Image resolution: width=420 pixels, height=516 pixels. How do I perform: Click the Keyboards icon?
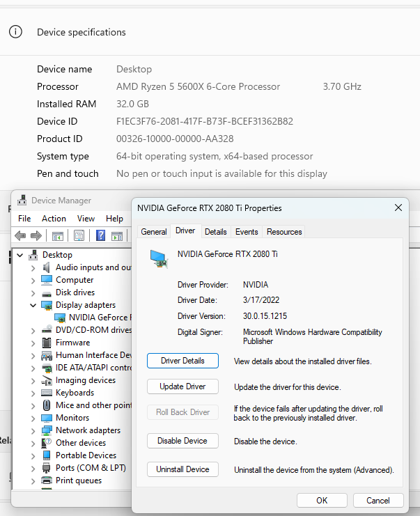click(x=47, y=393)
